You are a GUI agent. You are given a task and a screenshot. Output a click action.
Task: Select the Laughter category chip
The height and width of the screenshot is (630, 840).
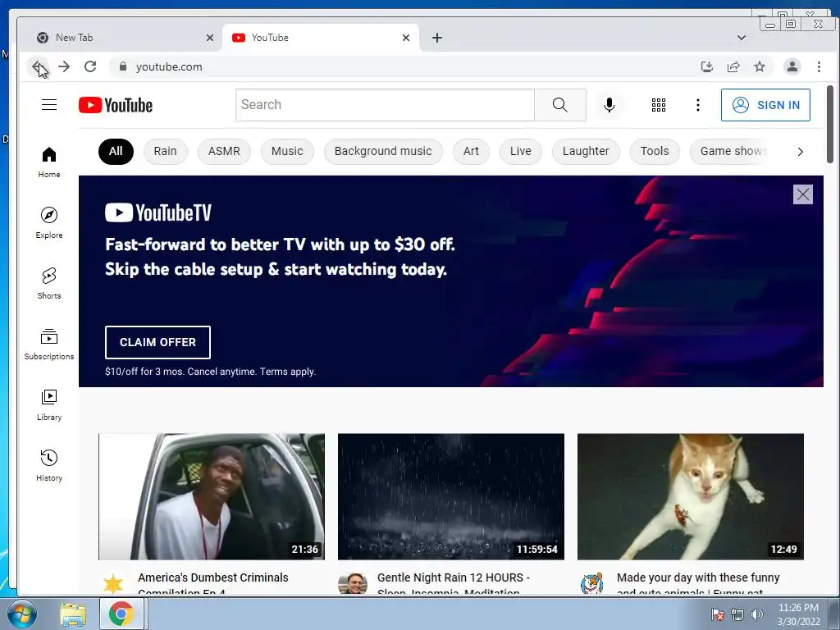(x=586, y=152)
